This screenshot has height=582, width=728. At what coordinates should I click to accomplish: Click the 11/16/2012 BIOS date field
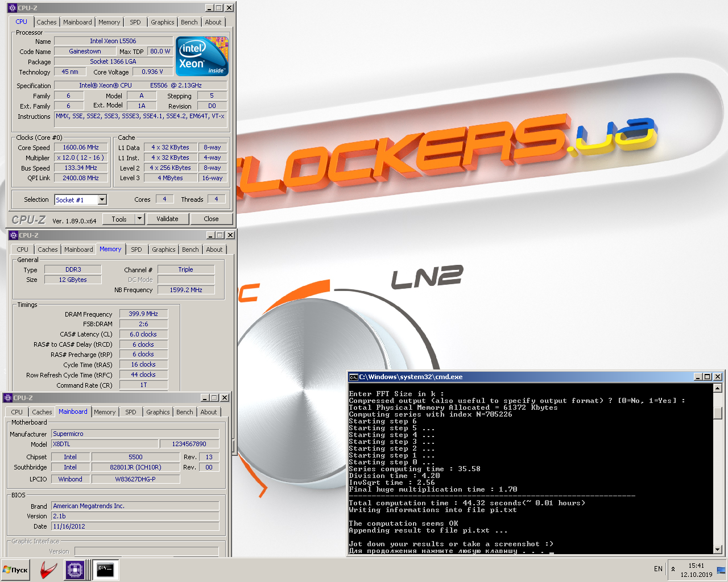(x=135, y=526)
